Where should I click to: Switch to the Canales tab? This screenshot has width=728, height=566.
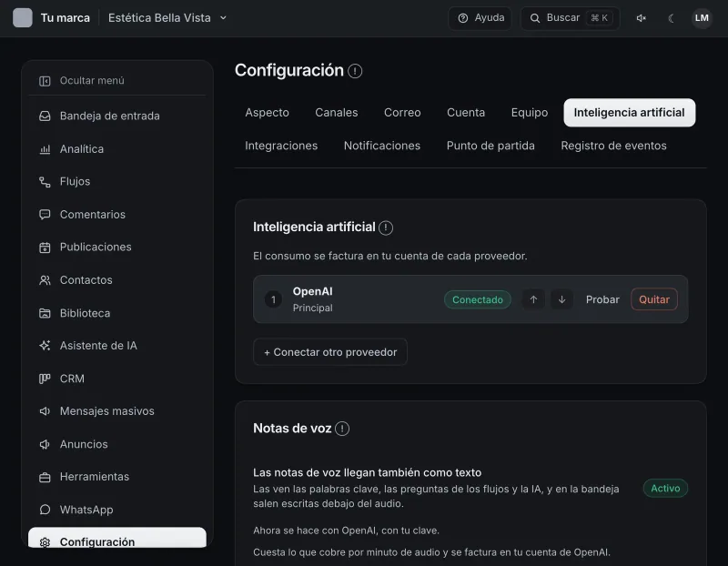336,112
